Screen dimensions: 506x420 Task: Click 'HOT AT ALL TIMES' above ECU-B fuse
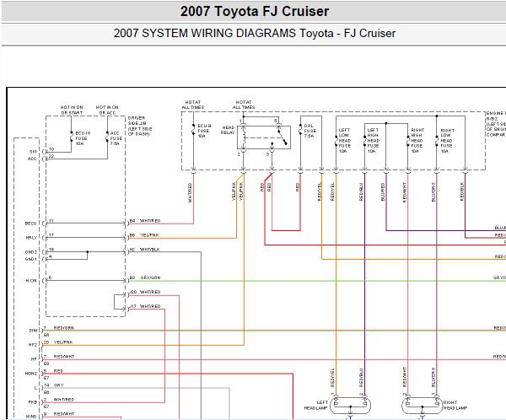coord(192,105)
